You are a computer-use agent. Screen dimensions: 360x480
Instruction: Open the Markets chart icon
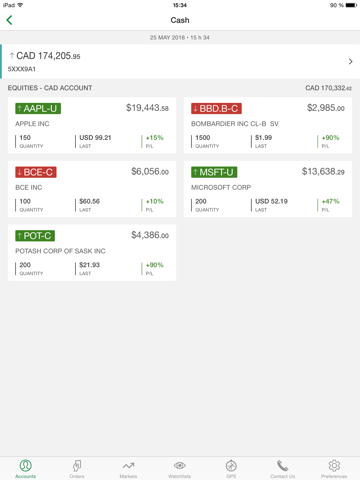pos(128,465)
